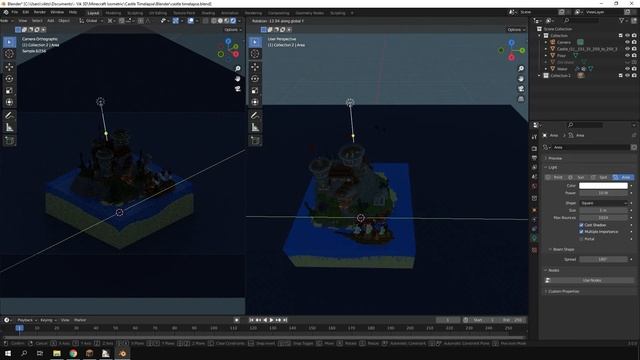Open the Object Data (light) properties tab

coord(534,238)
